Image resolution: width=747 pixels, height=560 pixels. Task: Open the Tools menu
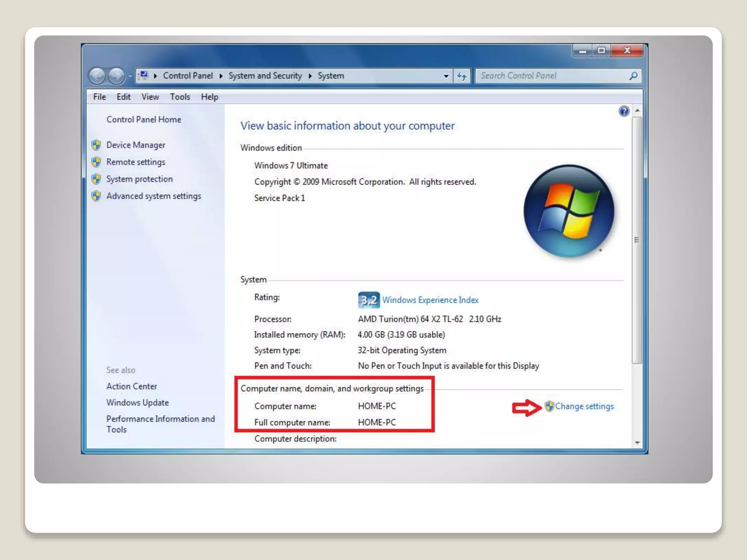[x=180, y=97]
